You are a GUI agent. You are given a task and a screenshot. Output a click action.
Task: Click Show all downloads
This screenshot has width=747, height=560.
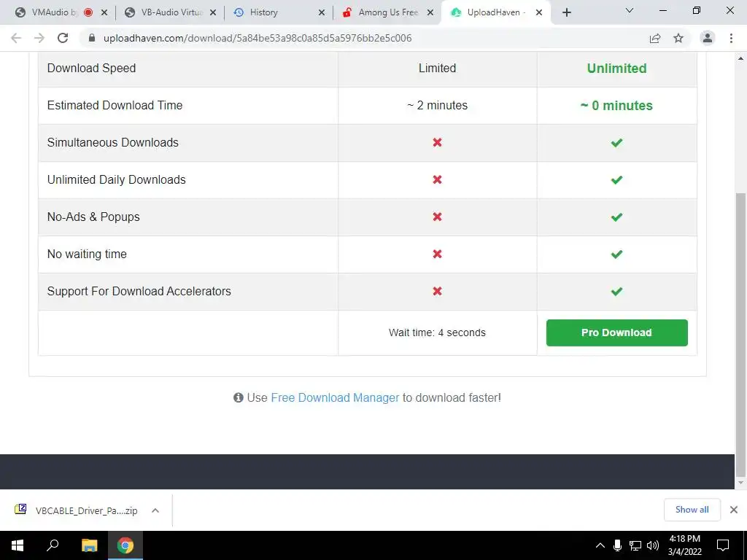pyautogui.click(x=692, y=510)
